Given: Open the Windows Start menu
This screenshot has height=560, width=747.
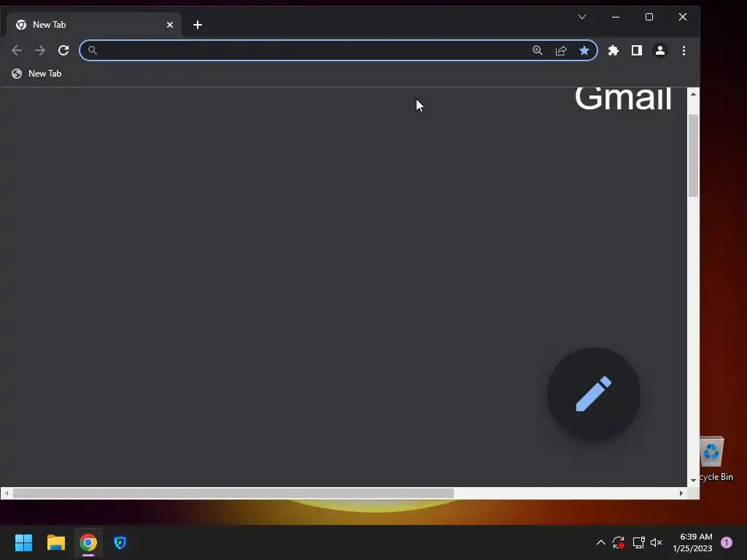Looking at the screenshot, I should click(23, 542).
